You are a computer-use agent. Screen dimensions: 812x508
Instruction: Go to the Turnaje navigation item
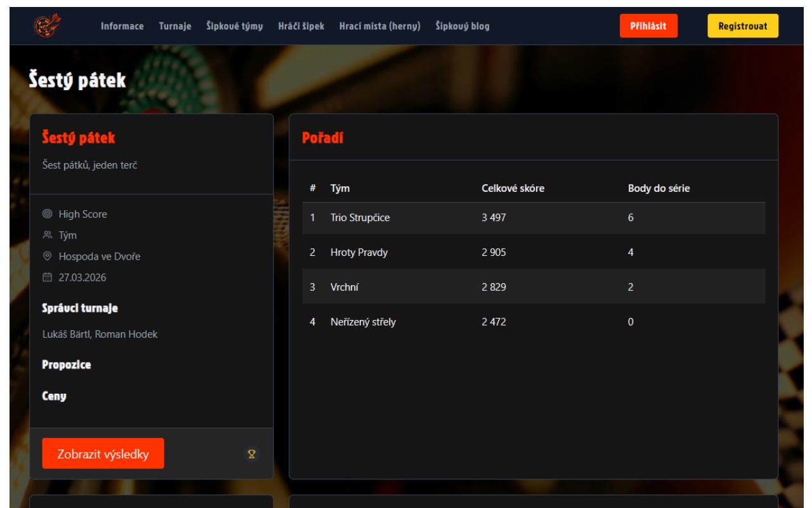point(175,26)
